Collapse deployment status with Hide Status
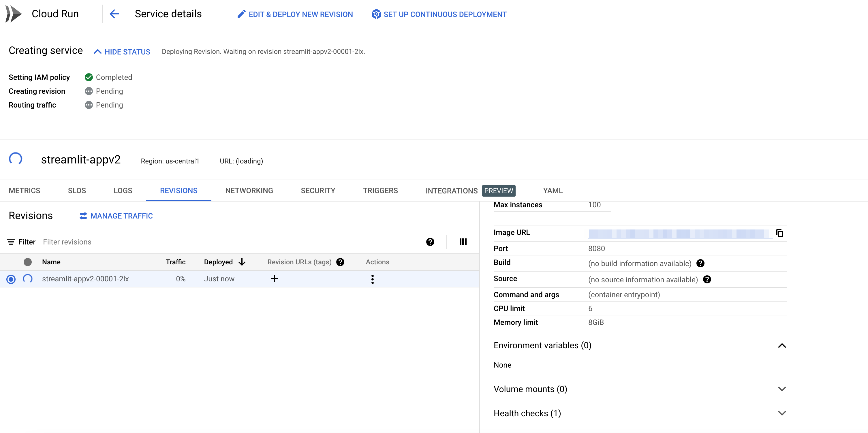The height and width of the screenshot is (433, 868). 122,52
